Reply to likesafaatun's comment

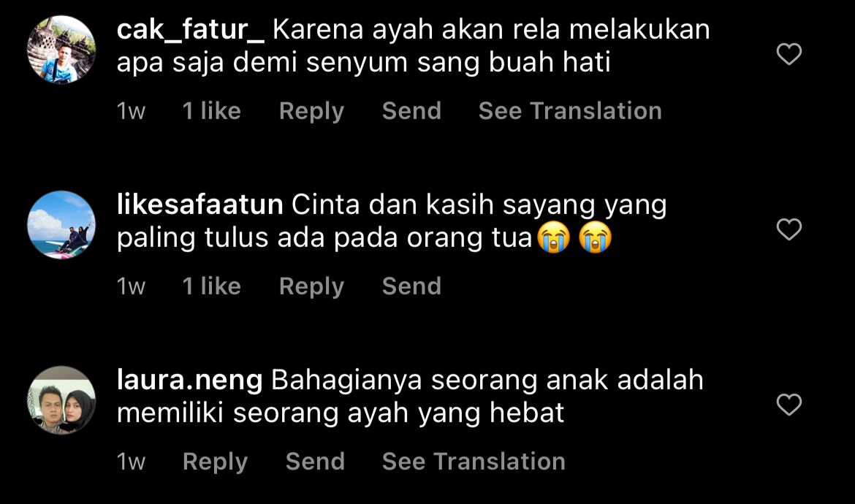[311, 286]
